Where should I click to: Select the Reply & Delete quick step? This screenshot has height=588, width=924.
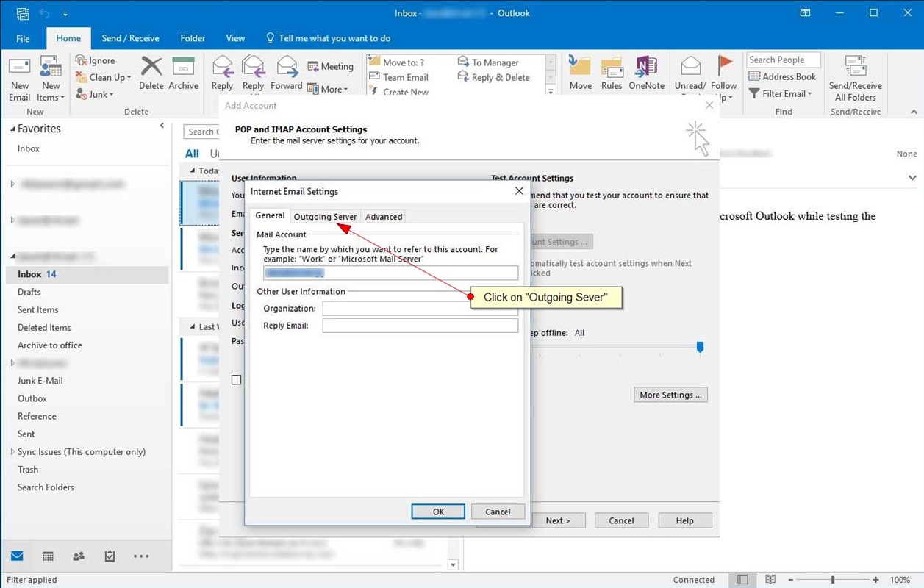point(494,77)
